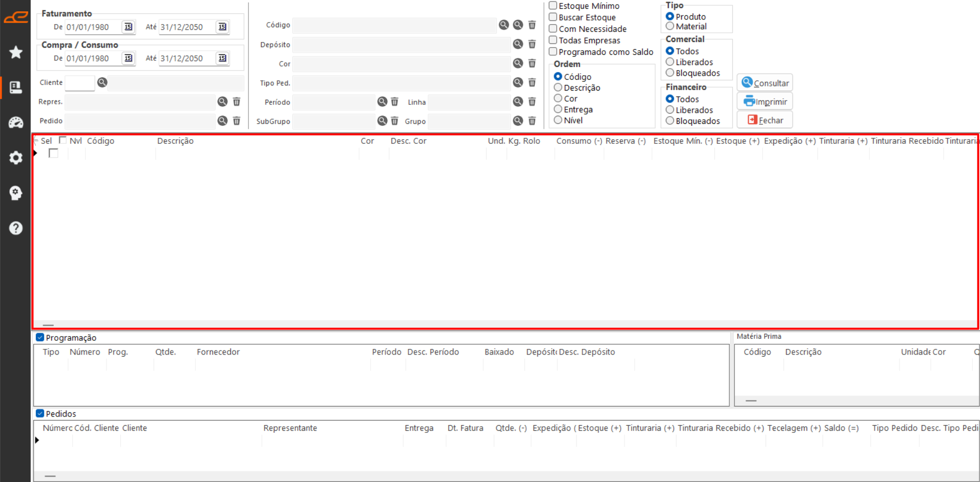Clear the Pedido field using trash icon

pos(236,121)
